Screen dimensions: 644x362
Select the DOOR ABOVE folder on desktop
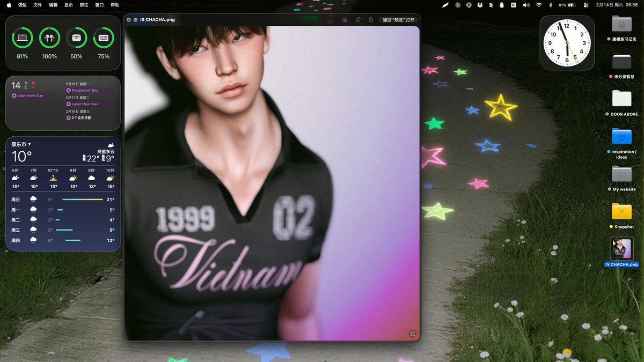tap(621, 98)
